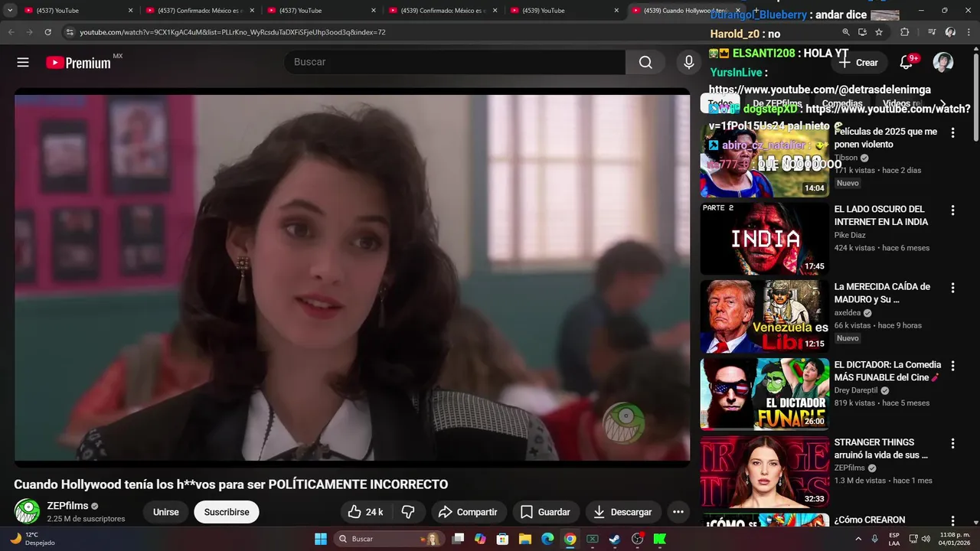Click the YouTube Buscar search field
This screenshot has width=980, height=551.
pyautogui.click(x=455, y=62)
